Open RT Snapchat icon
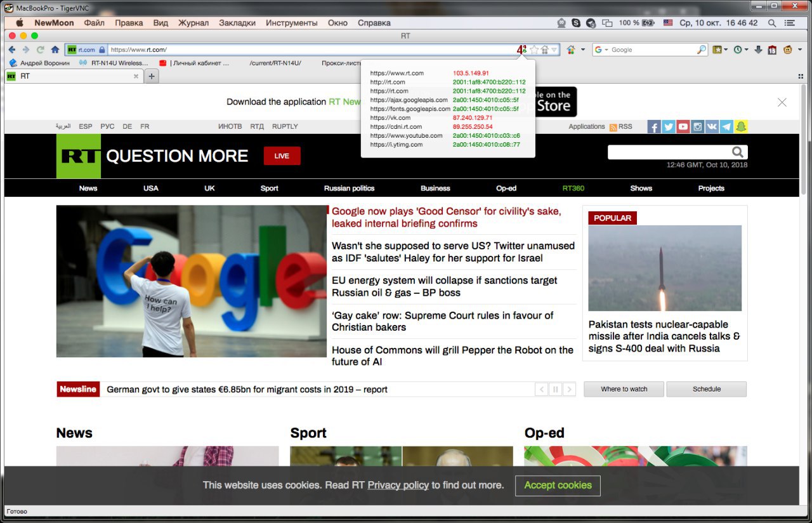This screenshot has width=812, height=523. [741, 126]
